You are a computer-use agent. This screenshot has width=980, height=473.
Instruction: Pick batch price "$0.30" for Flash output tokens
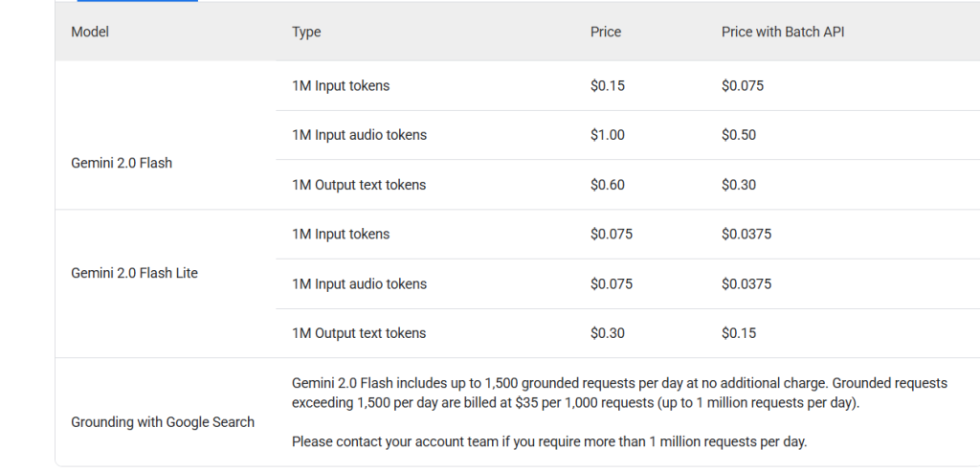click(x=739, y=185)
